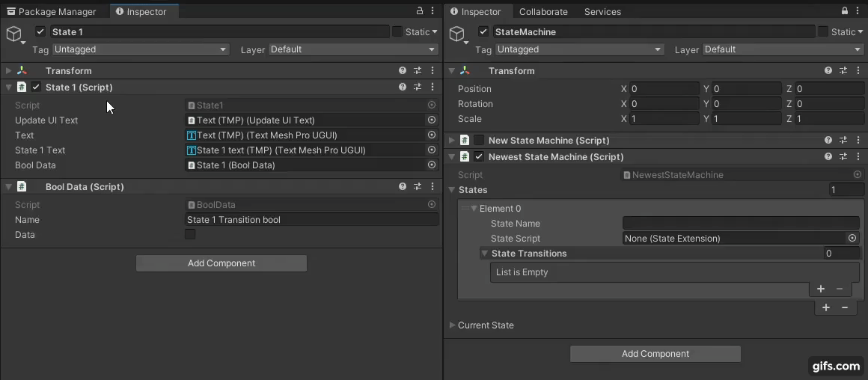Toggle the Data checkbox in Bool Data
Viewport: 868px width, 380px height.
coord(190,235)
